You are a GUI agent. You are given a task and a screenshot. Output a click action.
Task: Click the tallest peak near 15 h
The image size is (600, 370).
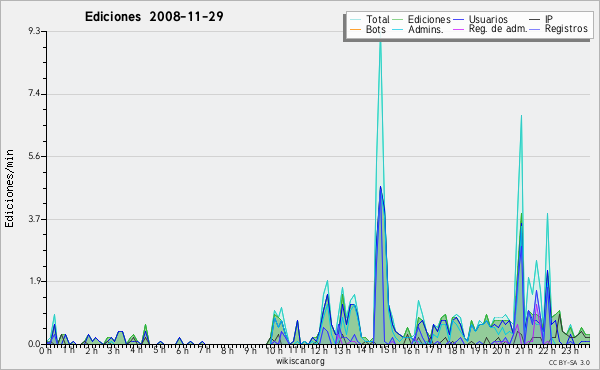pos(380,43)
